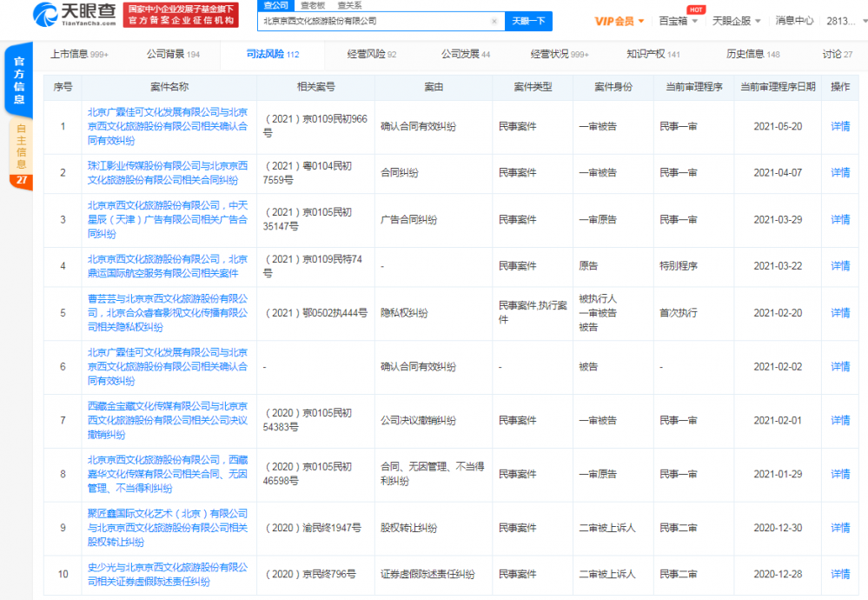This screenshot has width=868, height=600.
Task: Switch to the 查老板 search tab
Action: coord(313,5)
